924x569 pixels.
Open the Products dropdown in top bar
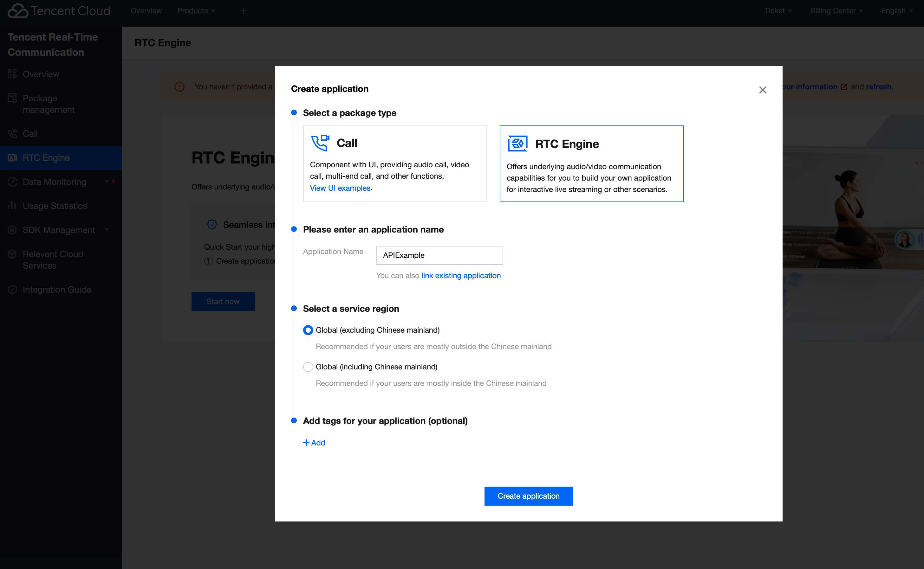196,11
